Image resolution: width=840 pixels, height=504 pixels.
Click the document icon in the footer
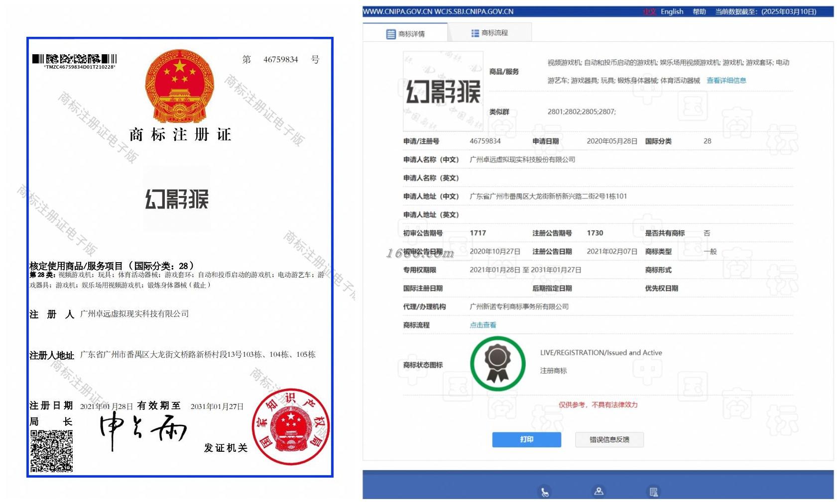pos(653,492)
